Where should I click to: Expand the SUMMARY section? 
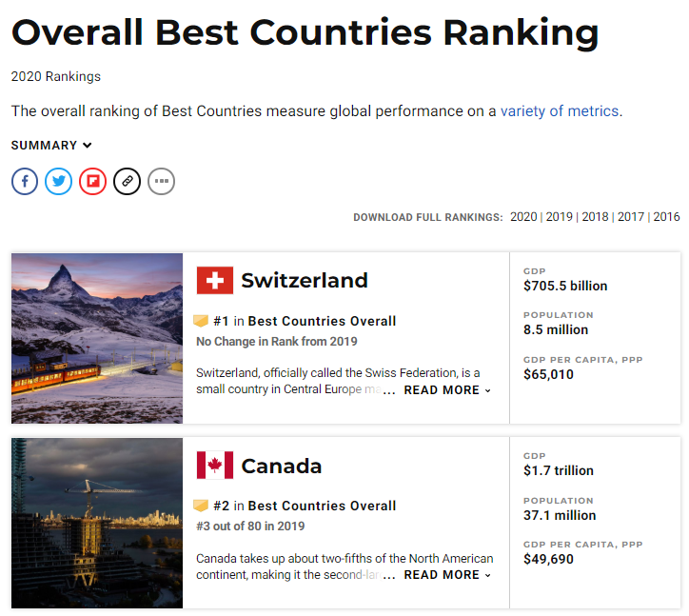click(51, 145)
